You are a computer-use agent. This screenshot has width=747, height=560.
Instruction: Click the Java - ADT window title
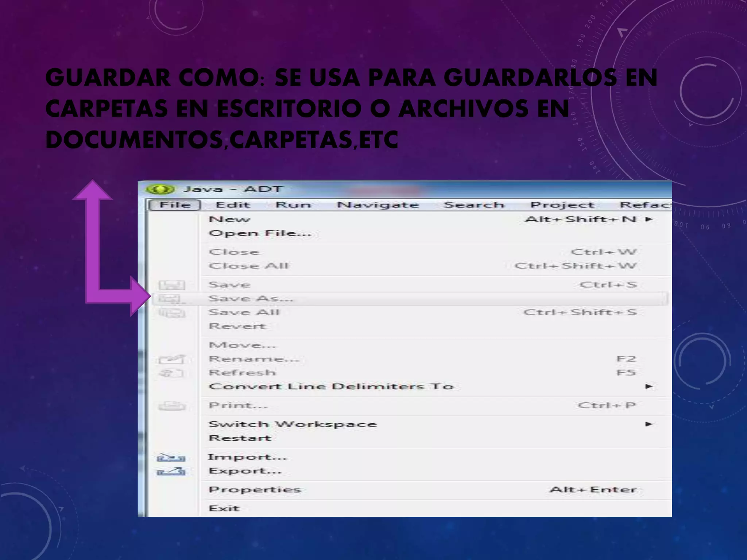coord(233,189)
